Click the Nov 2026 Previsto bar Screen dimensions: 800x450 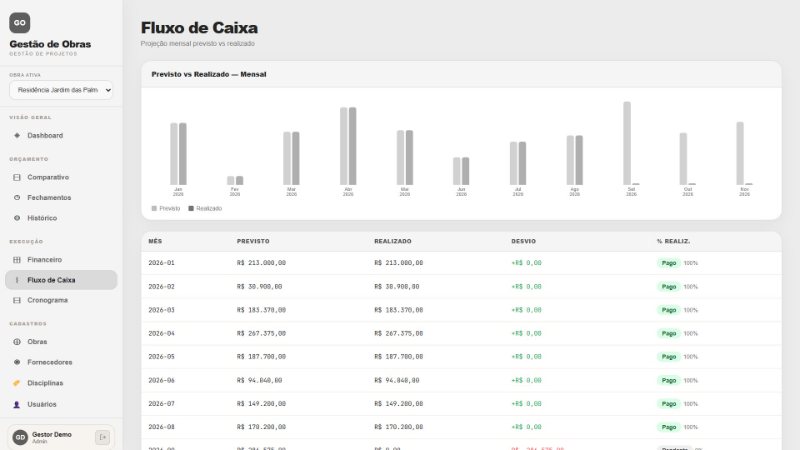740,153
